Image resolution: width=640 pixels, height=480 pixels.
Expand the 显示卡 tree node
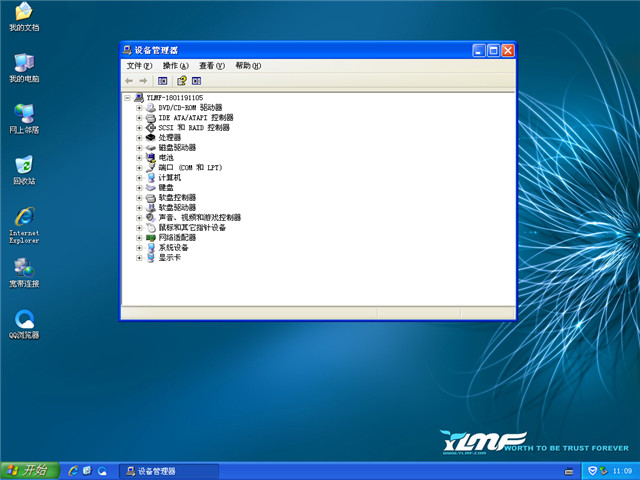139,258
